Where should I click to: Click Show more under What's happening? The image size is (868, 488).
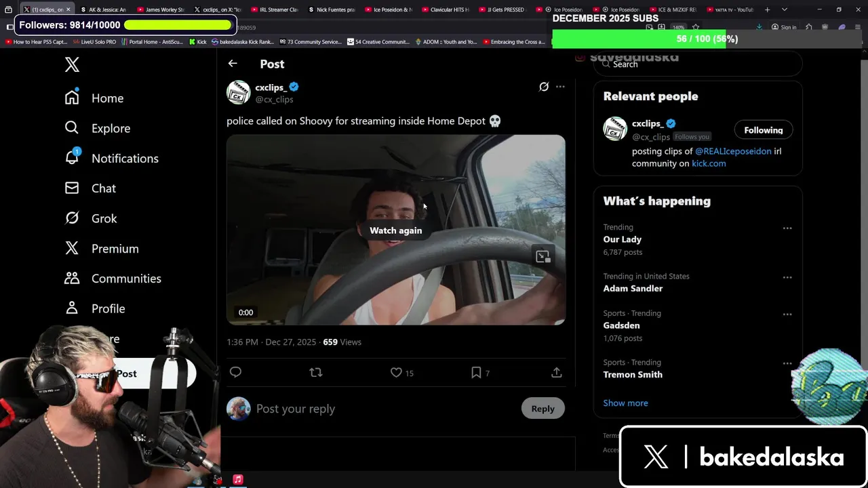pos(625,403)
